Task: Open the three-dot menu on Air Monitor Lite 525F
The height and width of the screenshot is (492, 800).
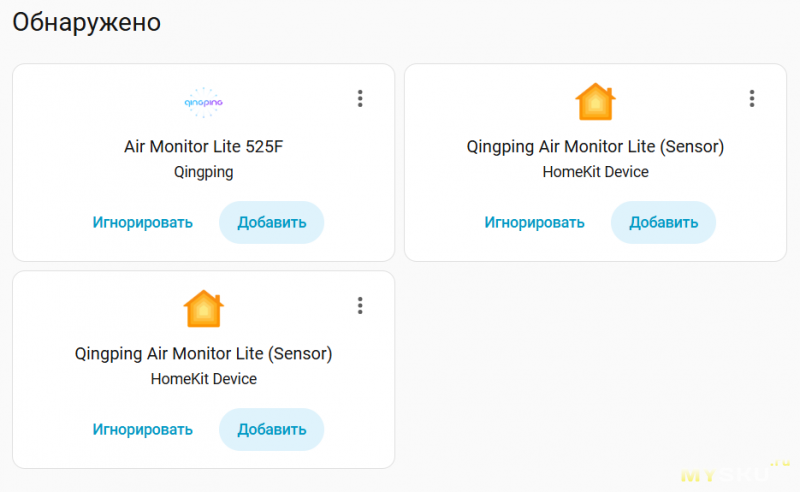Action: 360,98
